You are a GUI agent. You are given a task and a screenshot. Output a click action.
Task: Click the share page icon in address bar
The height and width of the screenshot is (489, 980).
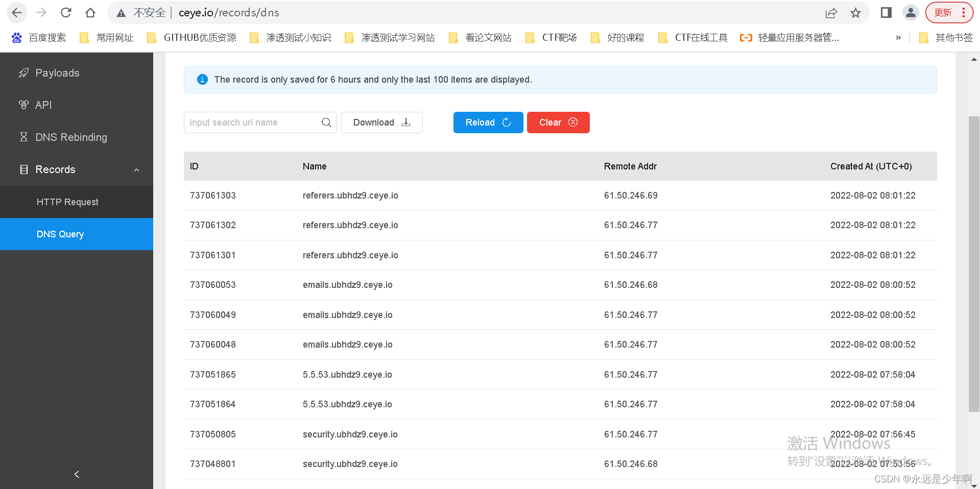point(831,13)
